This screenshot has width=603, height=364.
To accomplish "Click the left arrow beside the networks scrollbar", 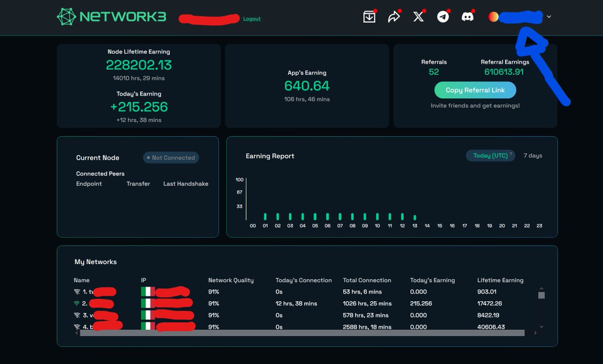I will pyautogui.click(x=76, y=332).
